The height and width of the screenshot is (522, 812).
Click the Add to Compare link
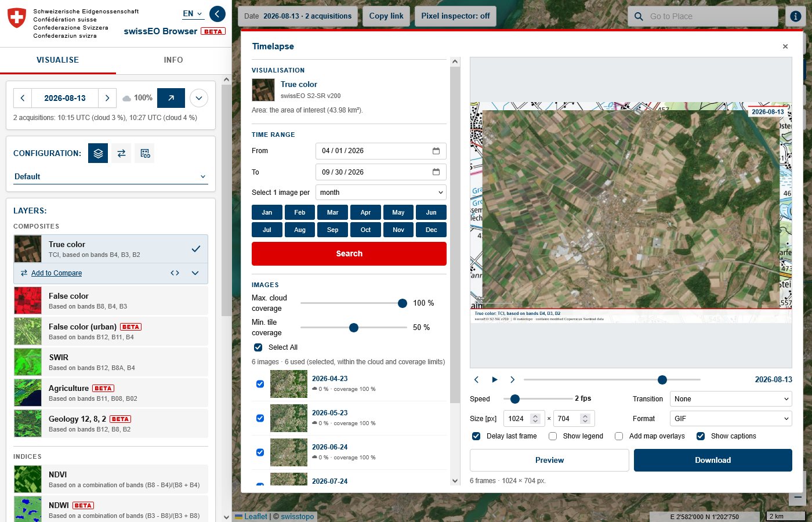[x=57, y=273]
